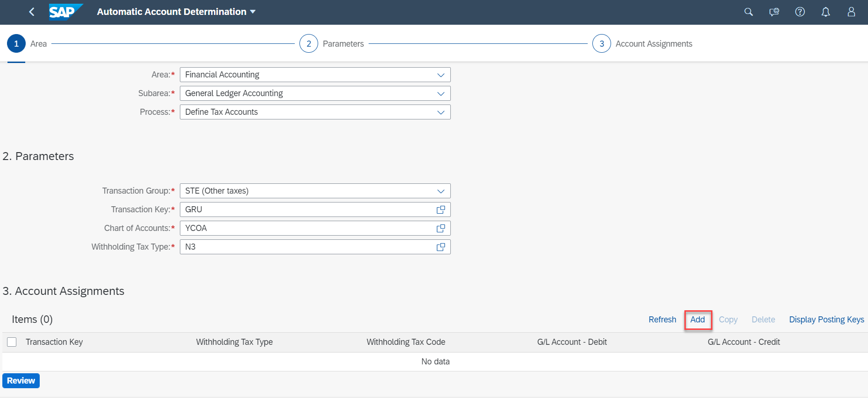The image size is (868, 398).
Task: Click the Review button
Action: point(21,381)
